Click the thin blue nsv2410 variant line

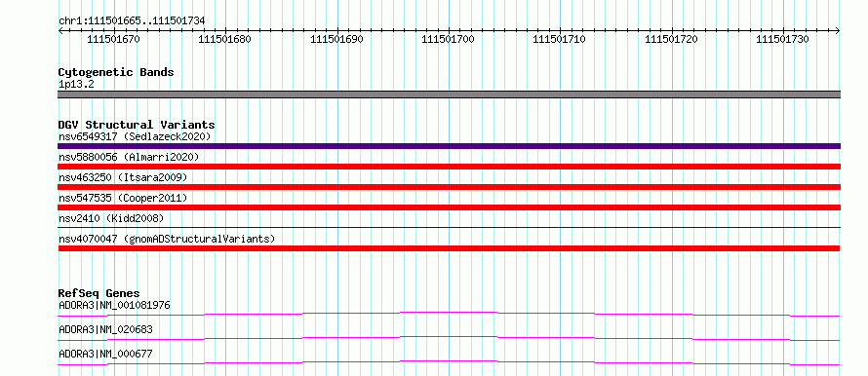coord(449,227)
